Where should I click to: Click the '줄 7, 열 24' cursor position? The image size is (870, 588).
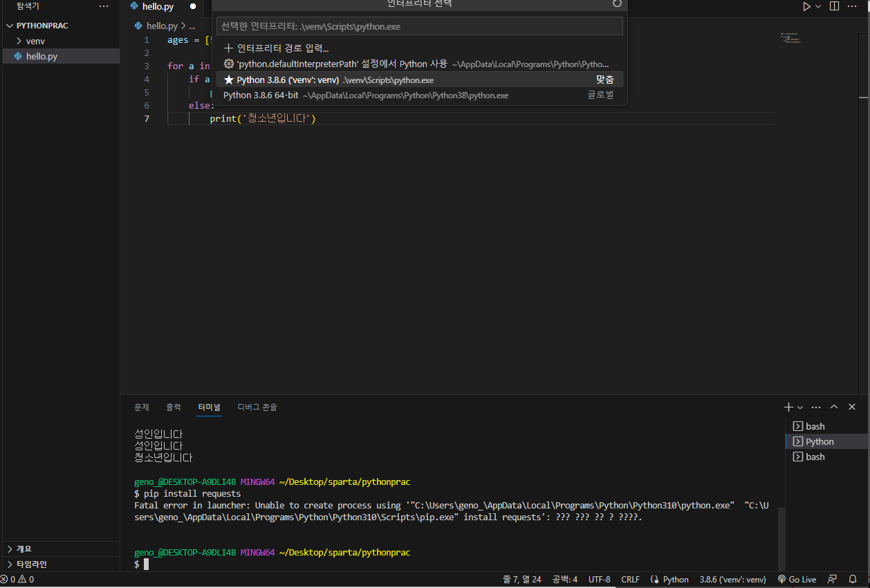[522, 580]
